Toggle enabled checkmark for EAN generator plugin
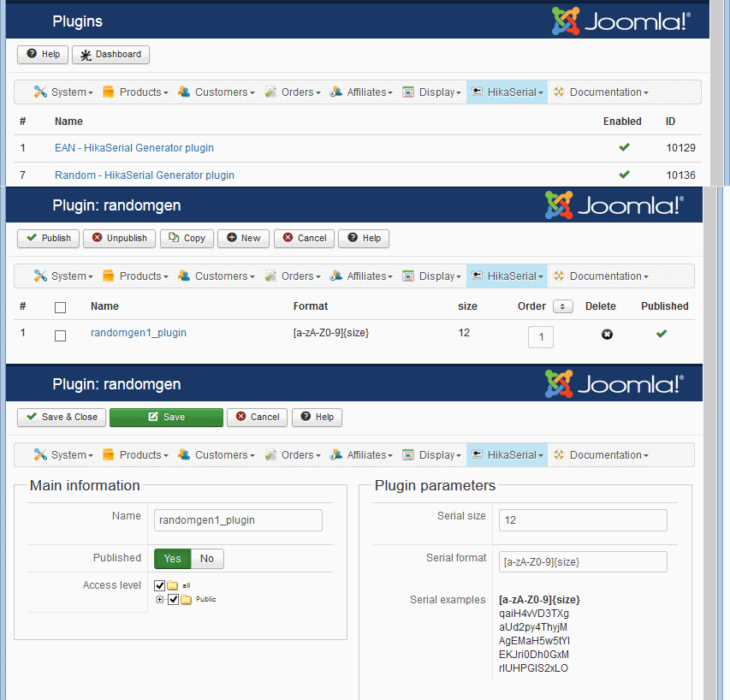The height and width of the screenshot is (700, 730). 625,147
